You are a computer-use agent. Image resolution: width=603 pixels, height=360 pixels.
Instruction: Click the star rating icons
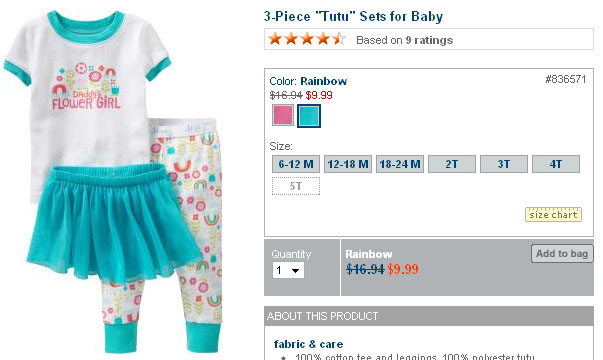tap(307, 39)
